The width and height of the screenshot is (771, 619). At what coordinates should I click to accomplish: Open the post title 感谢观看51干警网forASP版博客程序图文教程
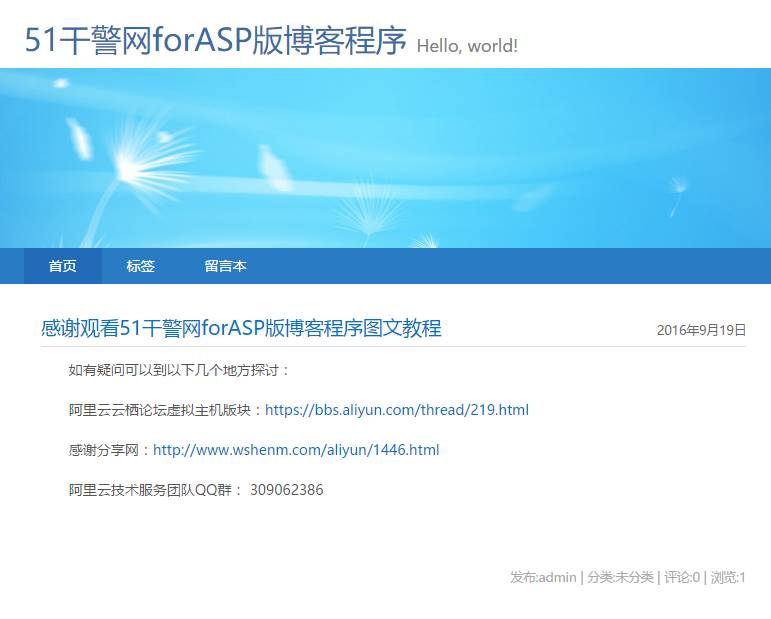pyautogui.click(x=241, y=328)
